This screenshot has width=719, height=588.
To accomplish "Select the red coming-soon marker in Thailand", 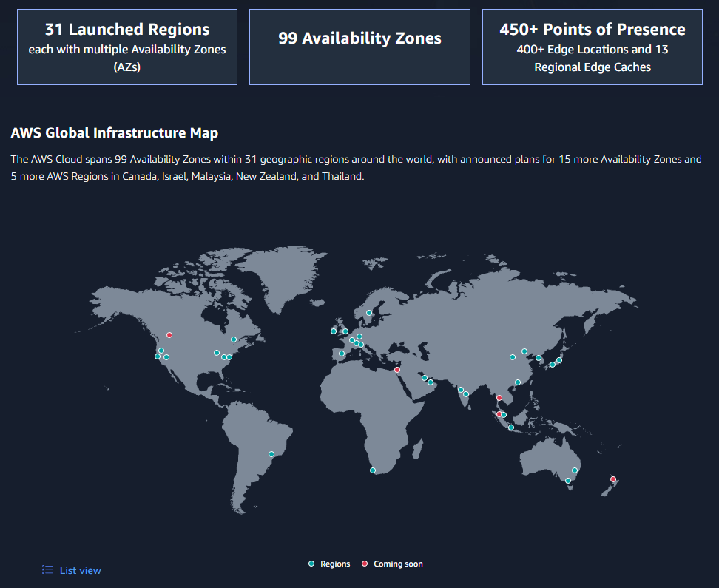I will coord(499,398).
